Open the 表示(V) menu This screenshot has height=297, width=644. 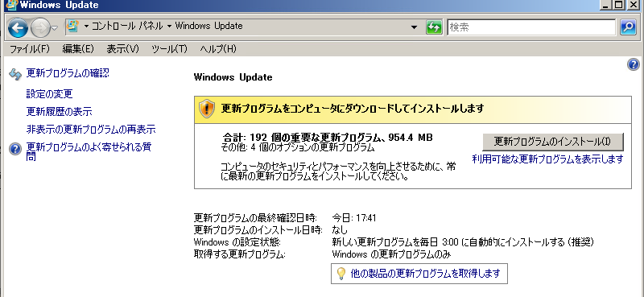pyautogui.click(x=123, y=49)
